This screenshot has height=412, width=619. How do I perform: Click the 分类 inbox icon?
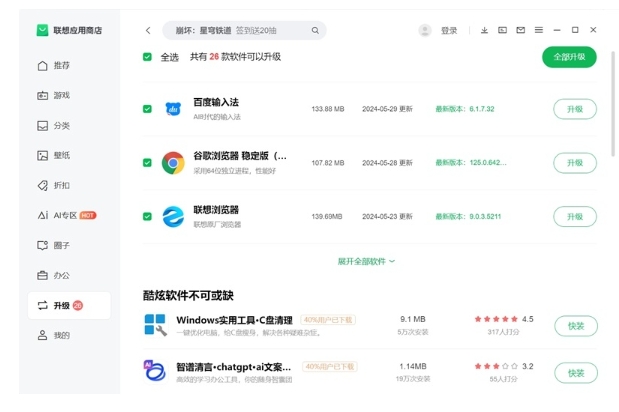(x=42, y=125)
